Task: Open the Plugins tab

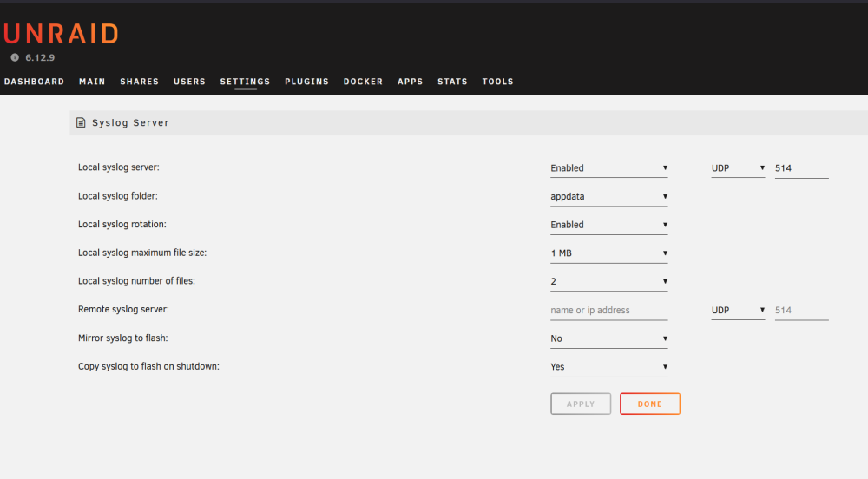Action: [306, 82]
